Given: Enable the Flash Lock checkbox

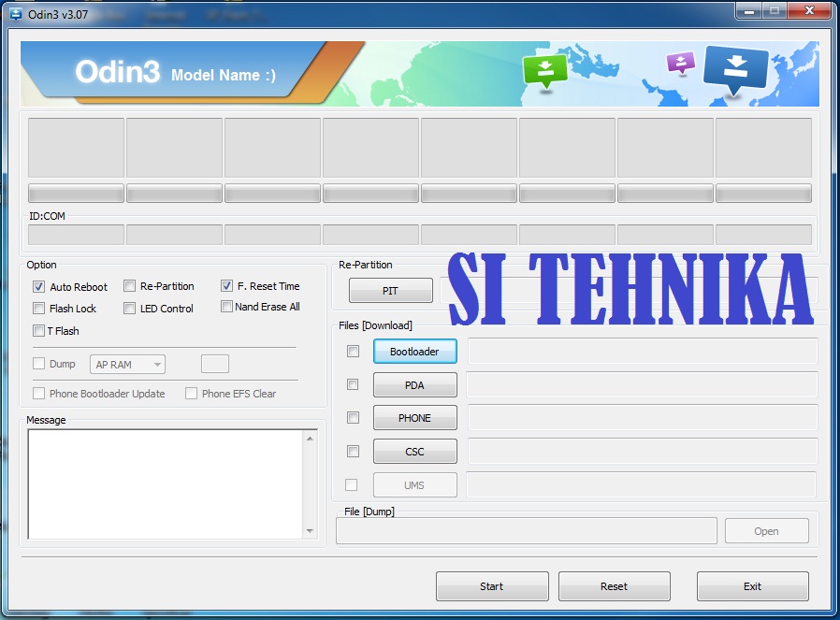Looking at the screenshot, I should coord(38,309).
